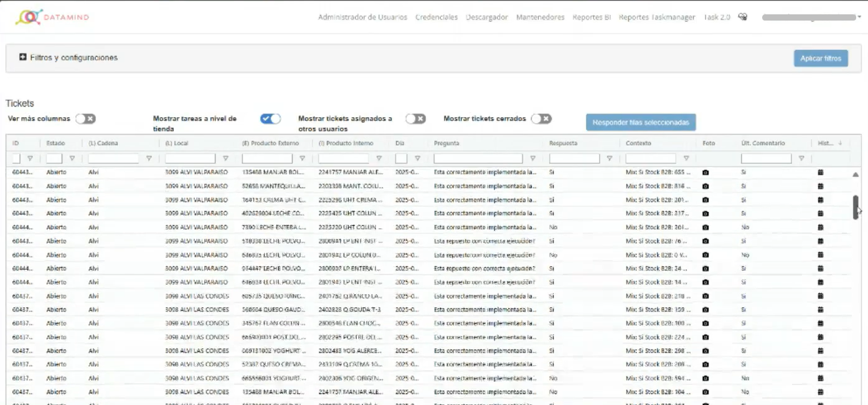This screenshot has height=405, width=868.
Task: Open photo for 164153 CREMA UHT row
Action: (705, 199)
